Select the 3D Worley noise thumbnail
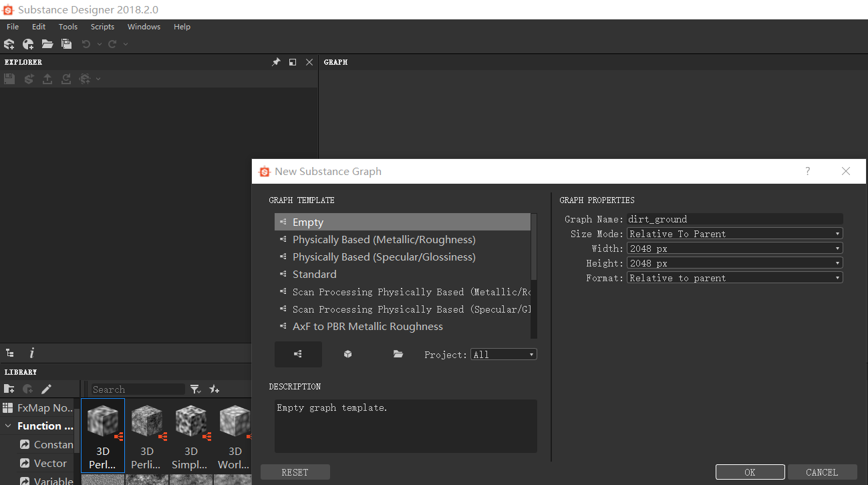This screenshot has height=485, width=868. click(234, 436)
